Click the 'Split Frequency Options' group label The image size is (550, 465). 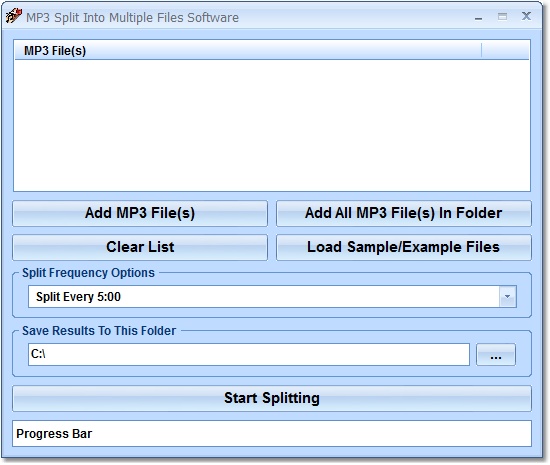[88, 273]
